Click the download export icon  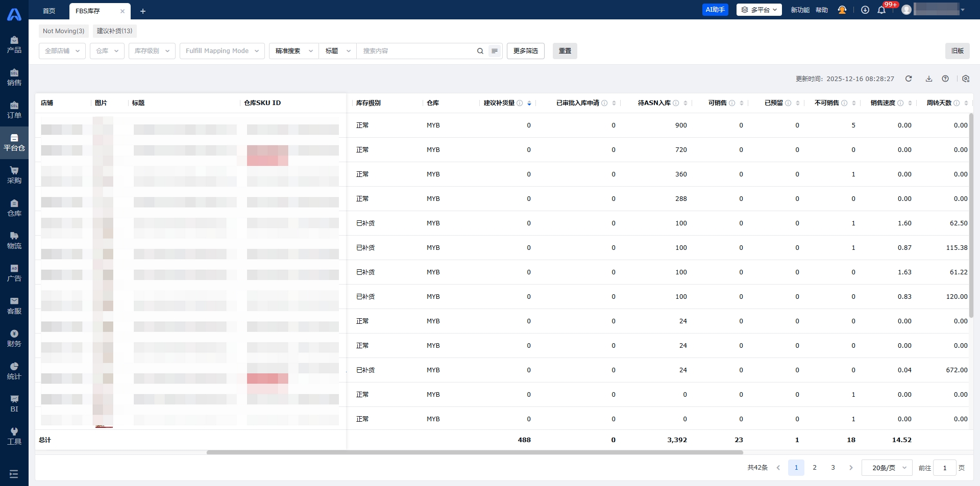929,79
